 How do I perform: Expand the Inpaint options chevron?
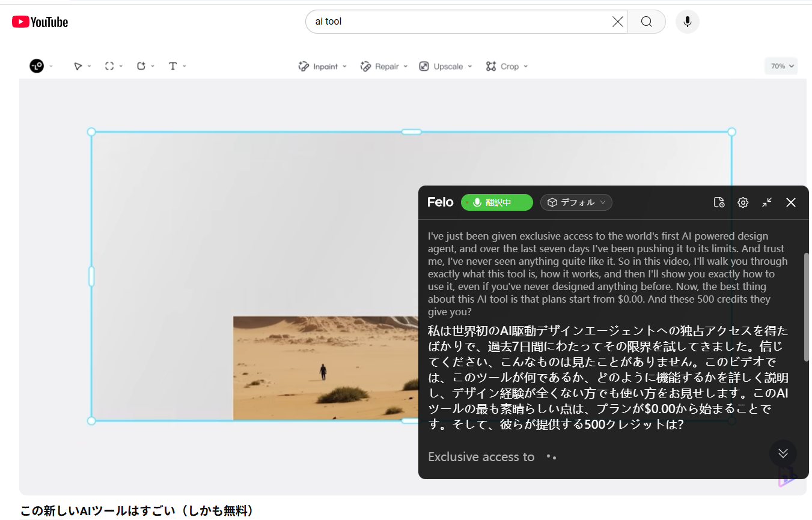pos(344,66)
